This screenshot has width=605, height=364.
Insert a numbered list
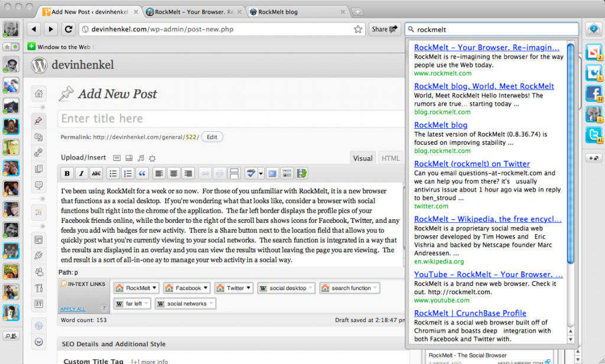pos(128,173)
